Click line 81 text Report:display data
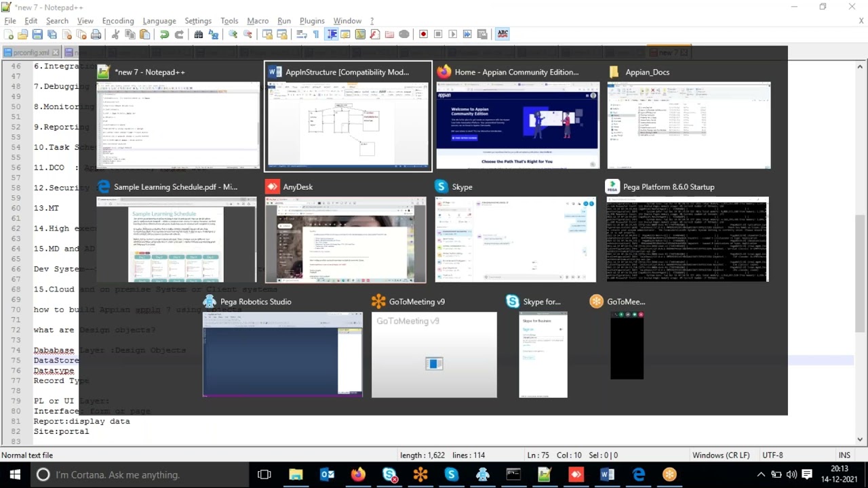 pyautogui.click(x=81, y=421)
